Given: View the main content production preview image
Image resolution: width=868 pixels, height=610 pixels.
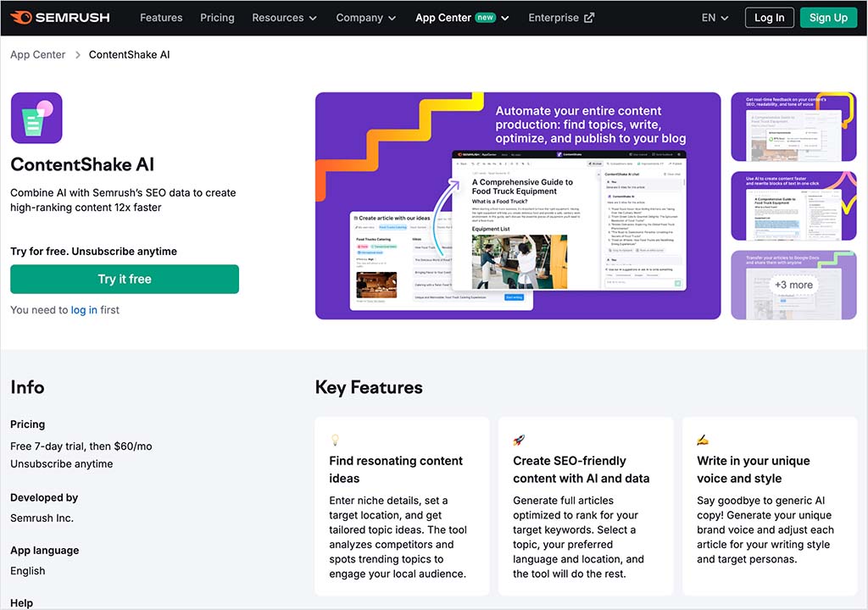Looking at the screenshot, I should tap(518, 206).
